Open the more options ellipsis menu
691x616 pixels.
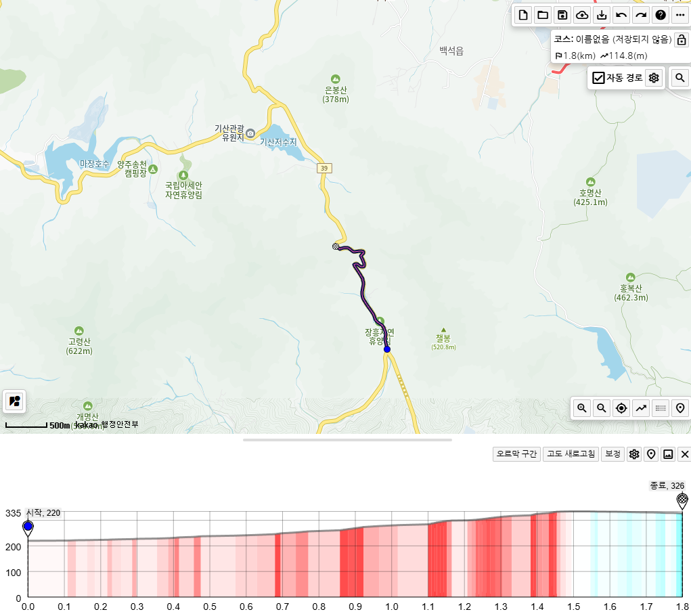680,15
